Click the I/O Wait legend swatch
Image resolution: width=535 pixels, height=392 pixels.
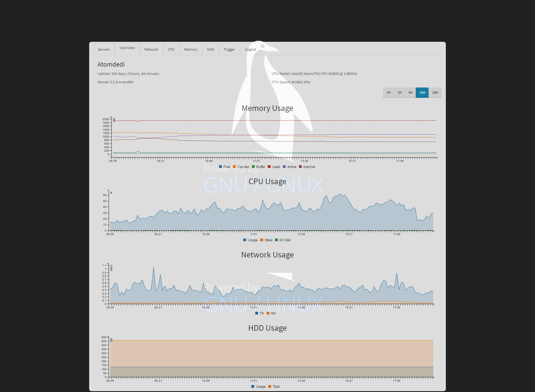[276, 240]
